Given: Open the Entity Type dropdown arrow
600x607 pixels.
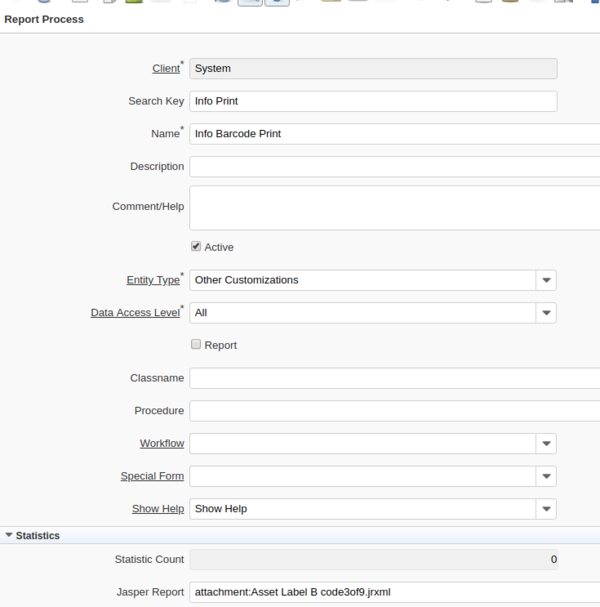Looking at the screenshot, I should click(546, 281).
